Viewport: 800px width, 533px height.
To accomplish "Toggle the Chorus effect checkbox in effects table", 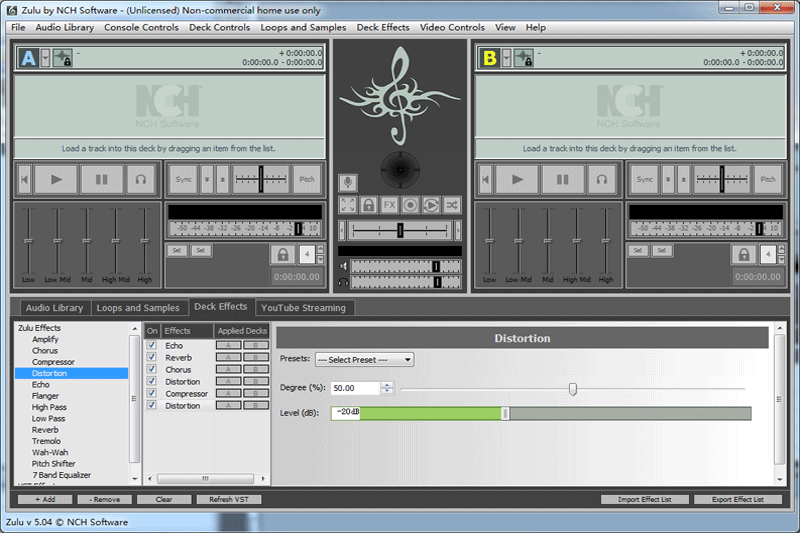I will pyautogui.click(x=152, y=369).
